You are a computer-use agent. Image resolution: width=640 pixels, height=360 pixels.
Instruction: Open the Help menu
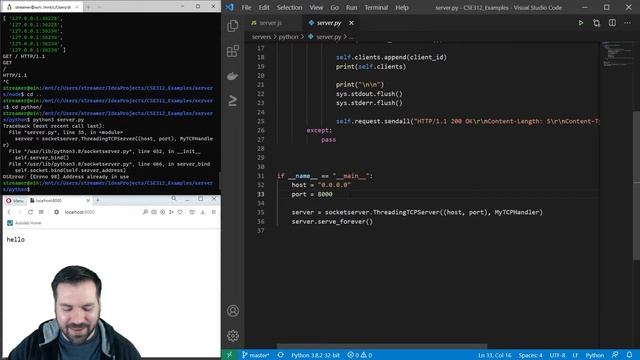[402, 7]
